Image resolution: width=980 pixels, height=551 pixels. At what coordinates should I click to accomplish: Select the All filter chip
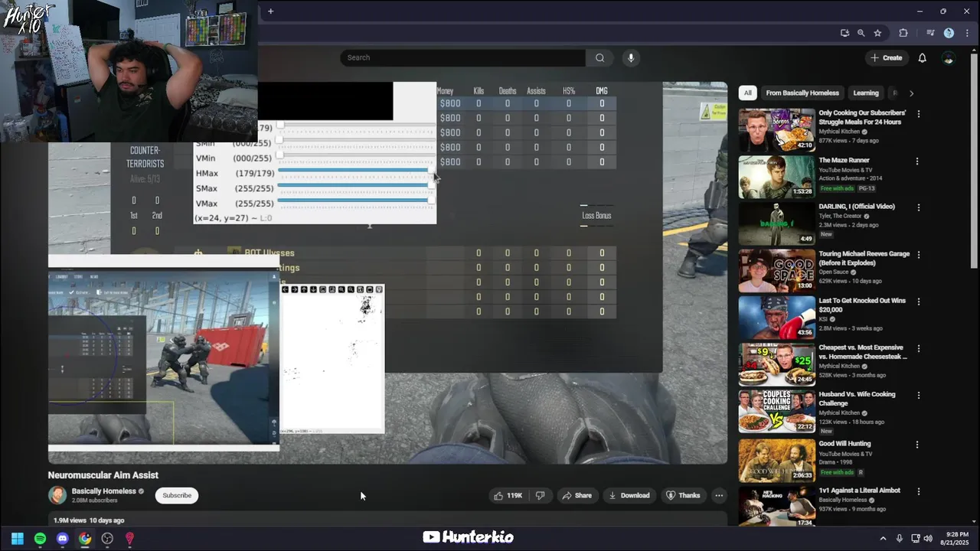point(748,93)
